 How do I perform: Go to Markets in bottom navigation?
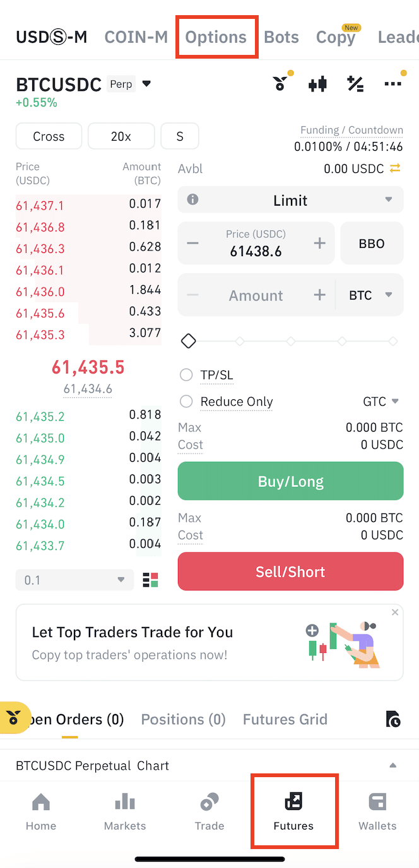click(x=125, y=812)
